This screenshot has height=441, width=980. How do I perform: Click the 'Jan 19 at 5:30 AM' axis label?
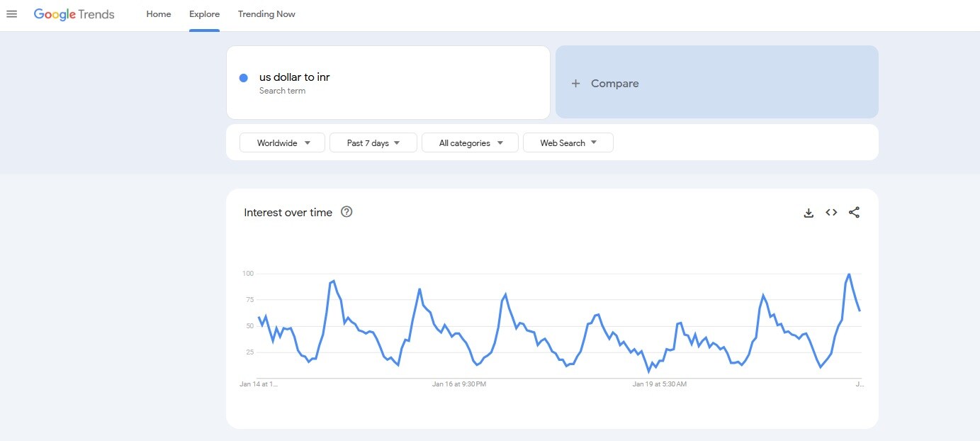tap(660, 384)
